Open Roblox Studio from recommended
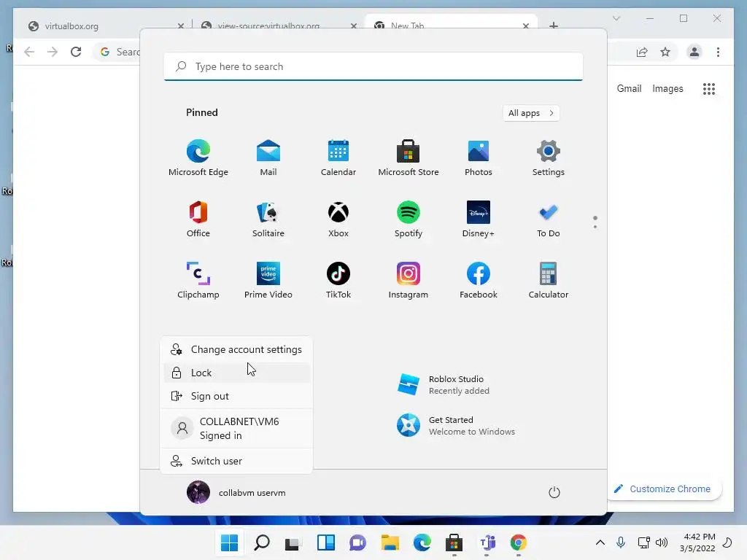Viewport: 747px width, 560px height. (446, 385)
